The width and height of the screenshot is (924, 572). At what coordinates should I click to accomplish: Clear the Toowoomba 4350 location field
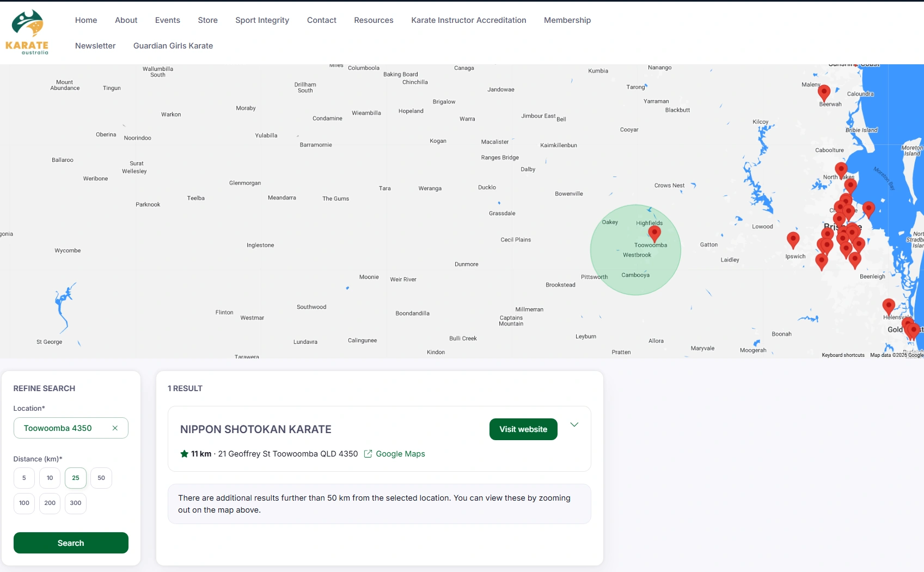[115, 428]
